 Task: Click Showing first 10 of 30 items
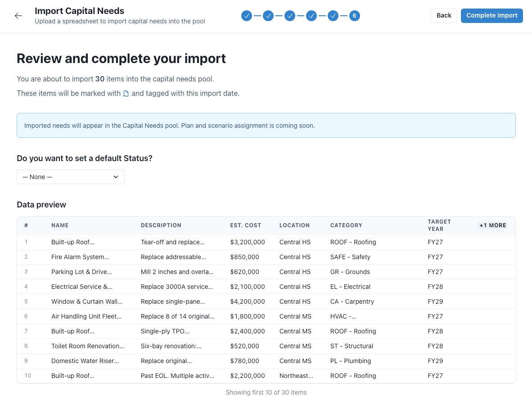(x=266, y=392)
